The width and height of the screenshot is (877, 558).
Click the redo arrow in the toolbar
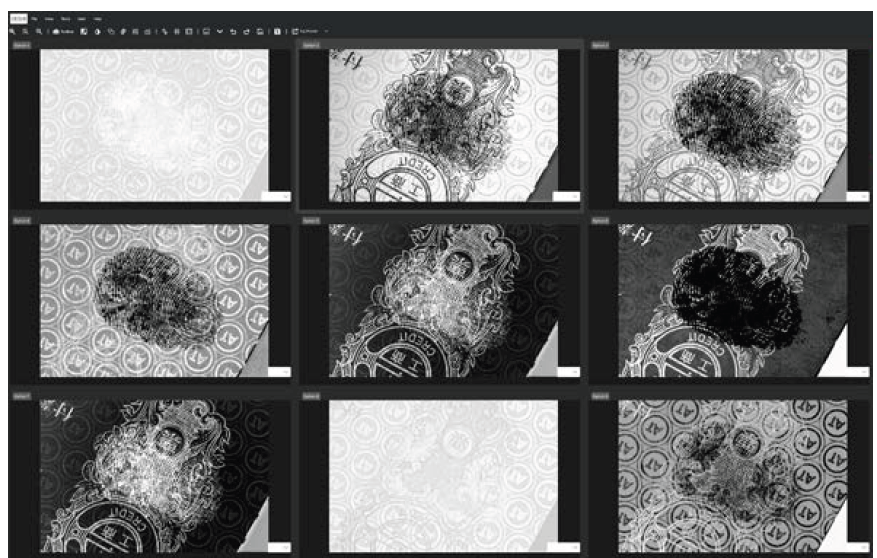pos(246,31)
